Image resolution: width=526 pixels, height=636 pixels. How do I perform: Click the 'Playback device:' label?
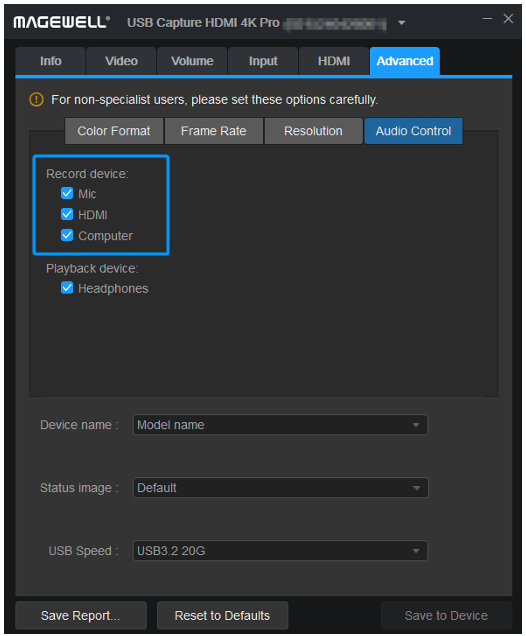pos(92,269)
